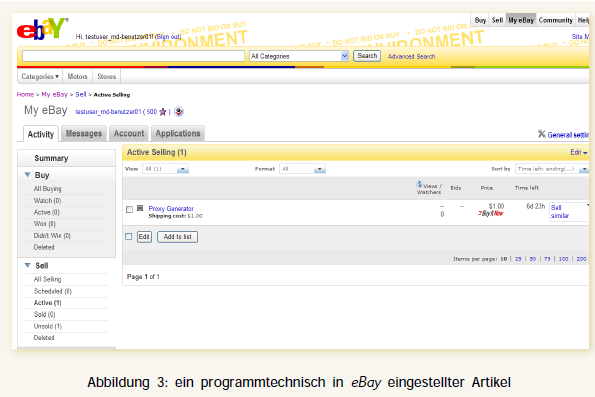595x397 pixels.
Task: Switch to the Account tab
Action: [129, 133]
